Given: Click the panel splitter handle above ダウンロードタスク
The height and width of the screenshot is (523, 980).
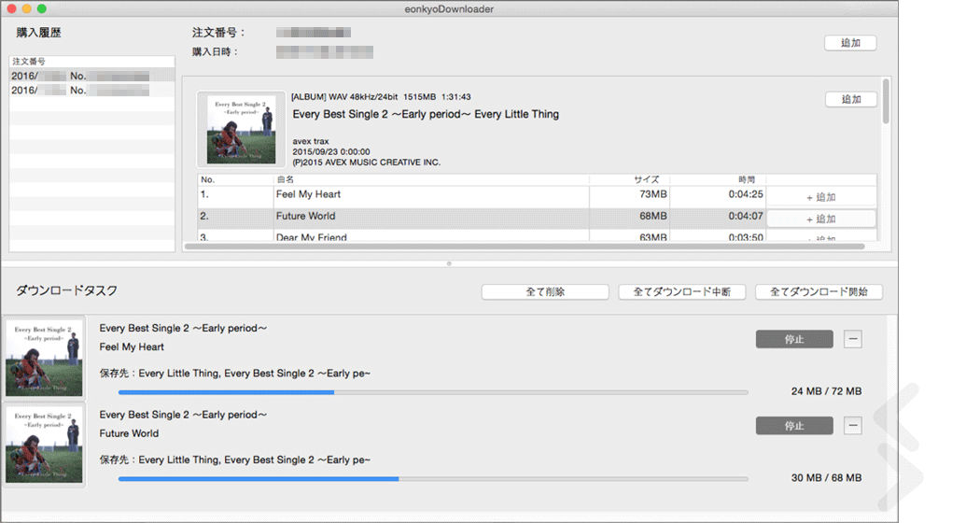Looking at the screenshot, I should pyautogui.click(x=449, y=264).
